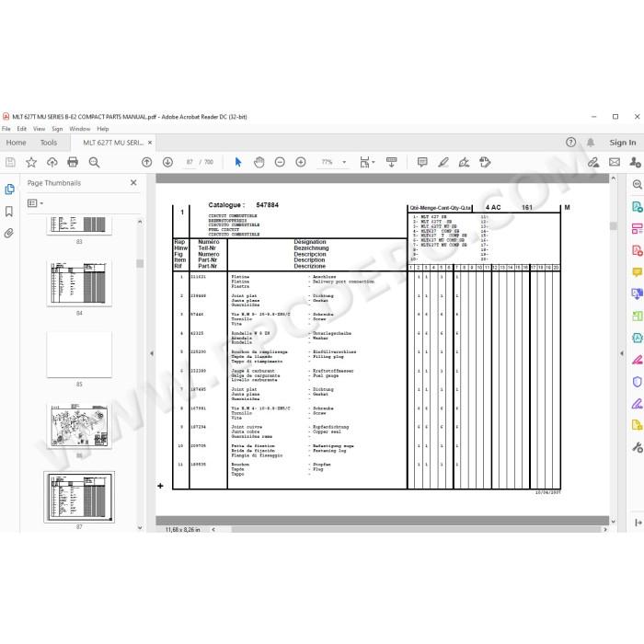644x644 pixels.
Task: Open the Protect shield tool icon
Action: 637,382
